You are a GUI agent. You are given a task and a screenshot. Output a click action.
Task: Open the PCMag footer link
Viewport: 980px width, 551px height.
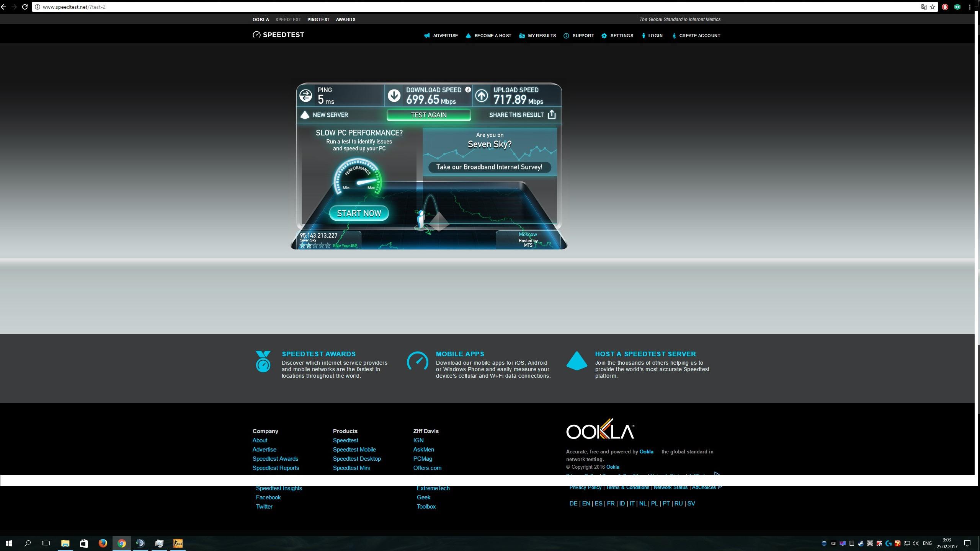pos(423,459)
